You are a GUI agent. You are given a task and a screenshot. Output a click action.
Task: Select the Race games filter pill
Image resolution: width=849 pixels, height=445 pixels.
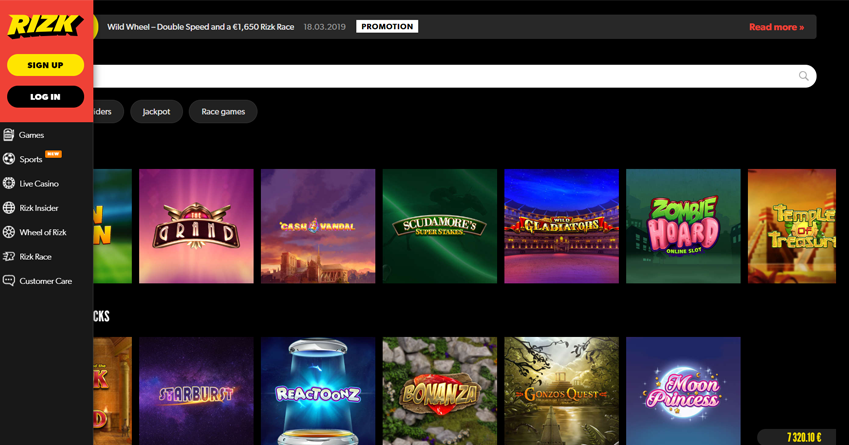pos(223,112)
